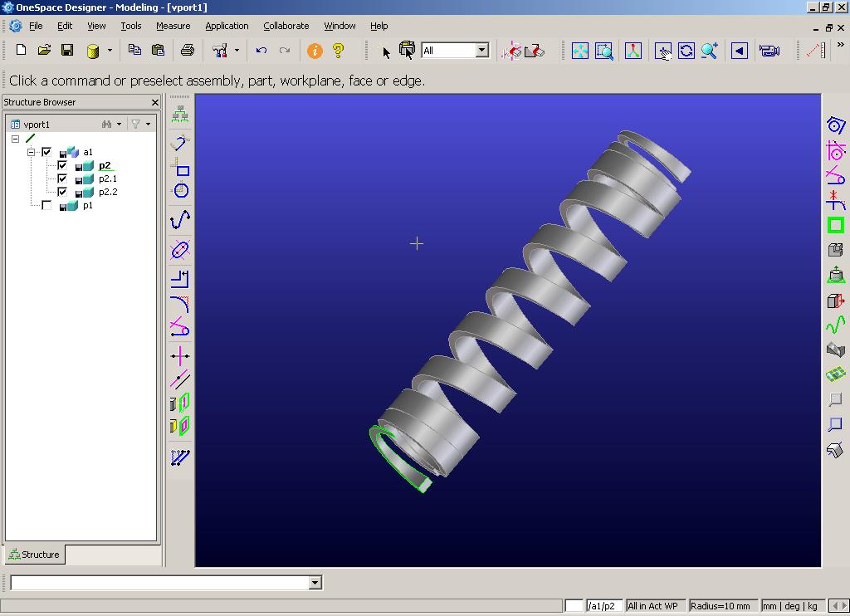Click the orange Info icon
This screenshot has height=616, width=850.
point(315,51)
